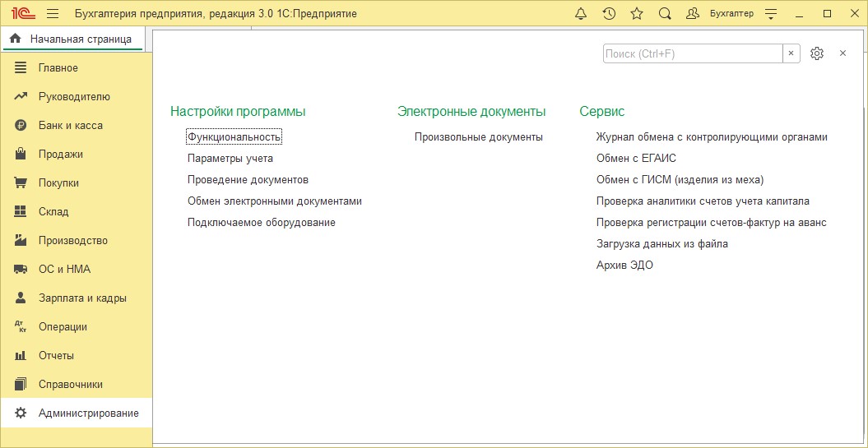
Task: Click the user Бухгалтер icon
Action: pyautogui.click(x=693, y=14)
